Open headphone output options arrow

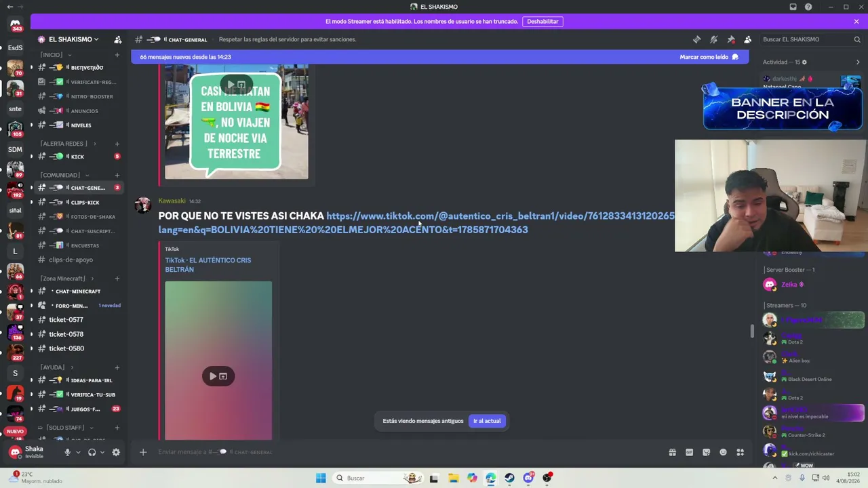tap(102, 452)
